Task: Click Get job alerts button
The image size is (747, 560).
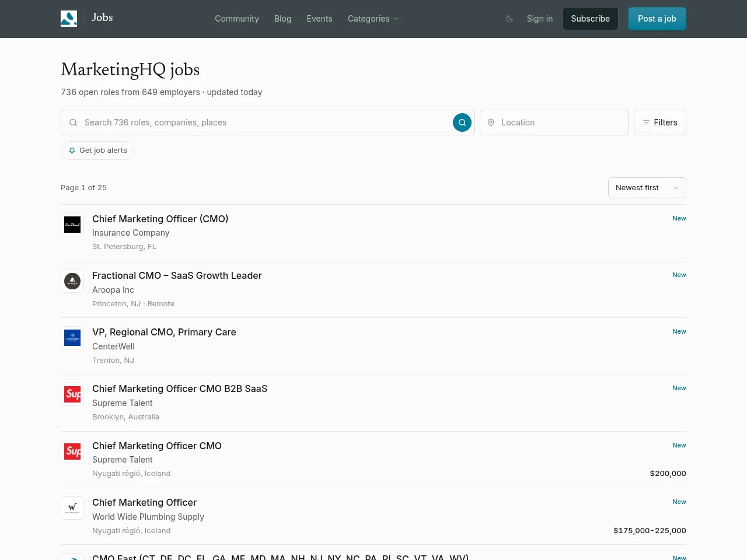Action: click(x=97, y=150)
